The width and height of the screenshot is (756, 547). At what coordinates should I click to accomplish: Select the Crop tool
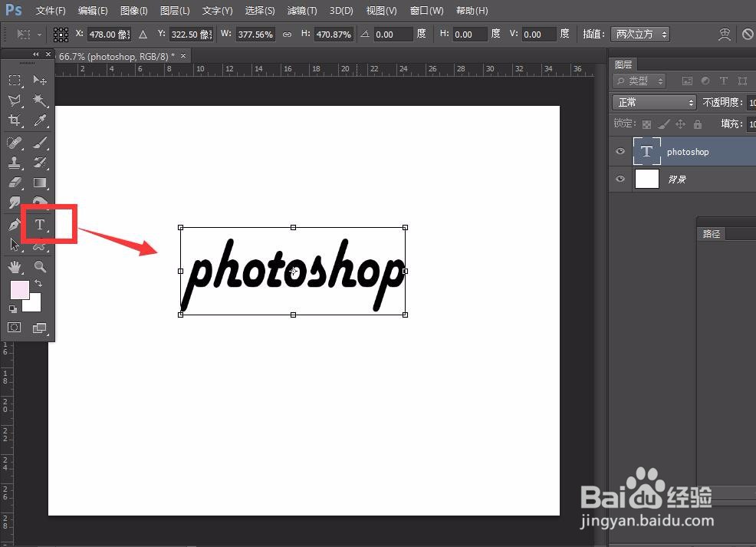pos(15,120)
